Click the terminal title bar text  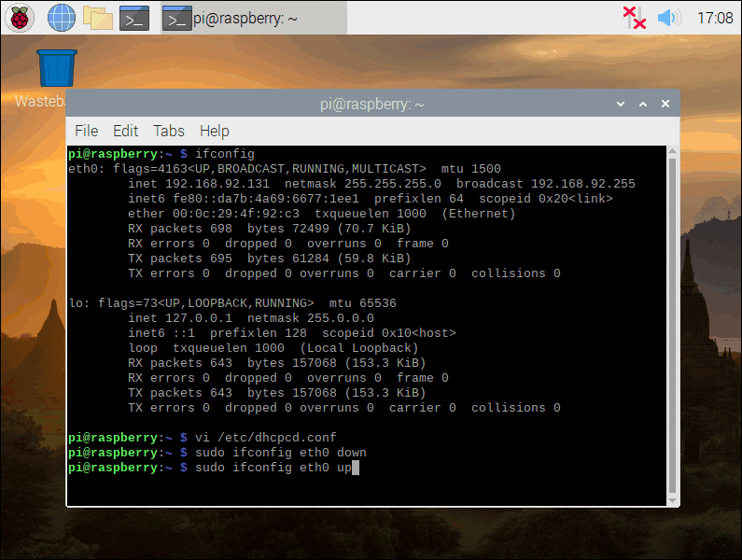372,104
